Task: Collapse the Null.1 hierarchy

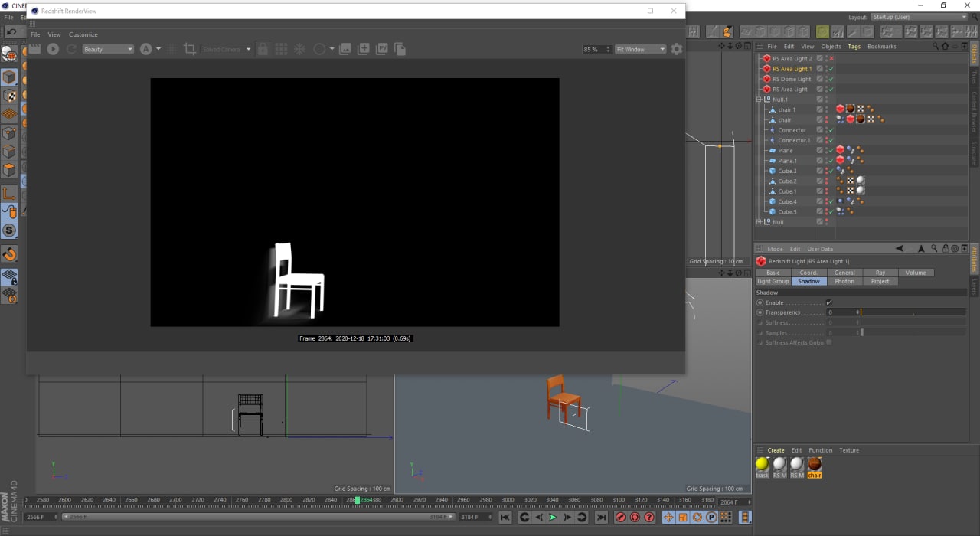Action: pos(759,100)
